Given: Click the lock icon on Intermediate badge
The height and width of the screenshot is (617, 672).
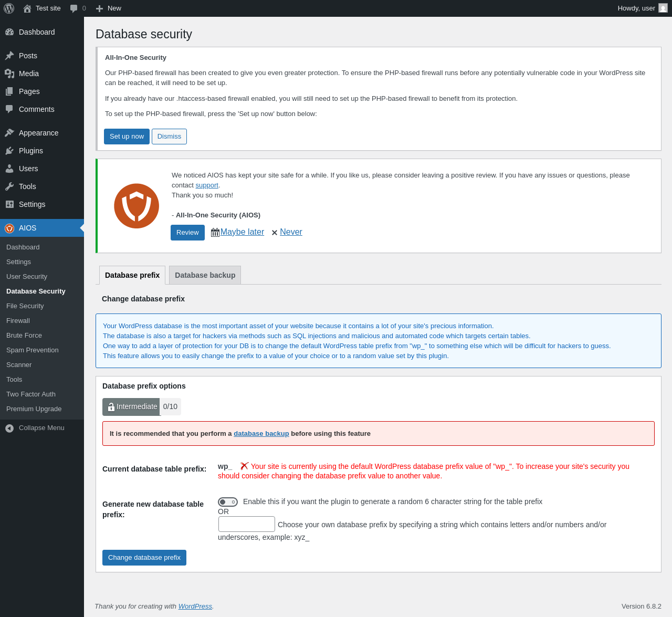Looking at the screenshot, I should click(111, 407).
